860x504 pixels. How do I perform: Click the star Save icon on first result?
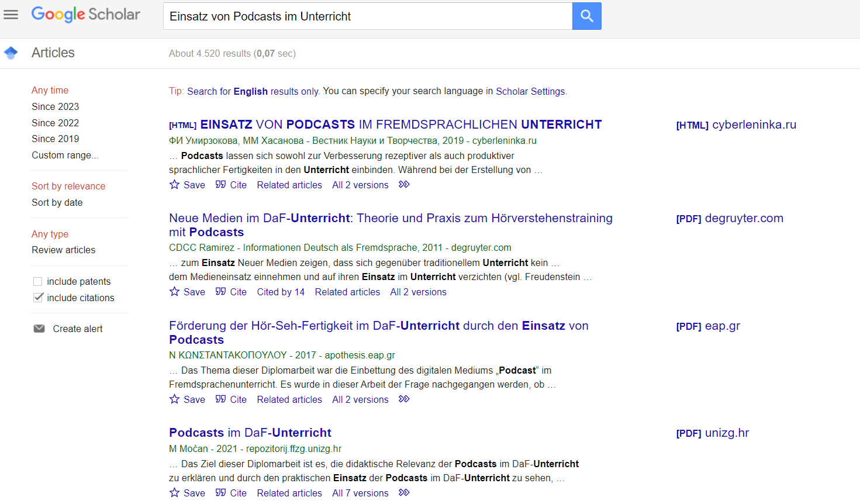pos(174,185)
